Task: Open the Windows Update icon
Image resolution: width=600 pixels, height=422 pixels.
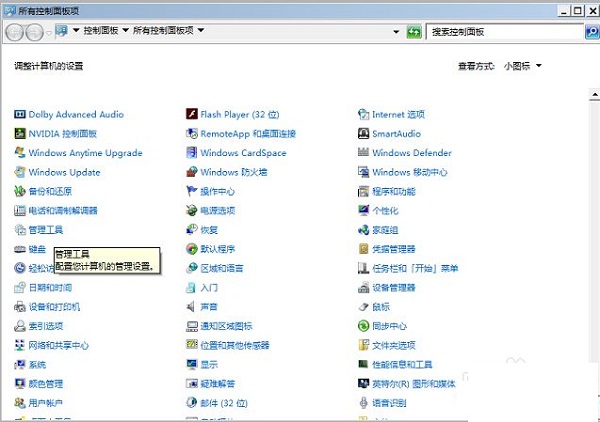Action: click(x=20, y=172)
